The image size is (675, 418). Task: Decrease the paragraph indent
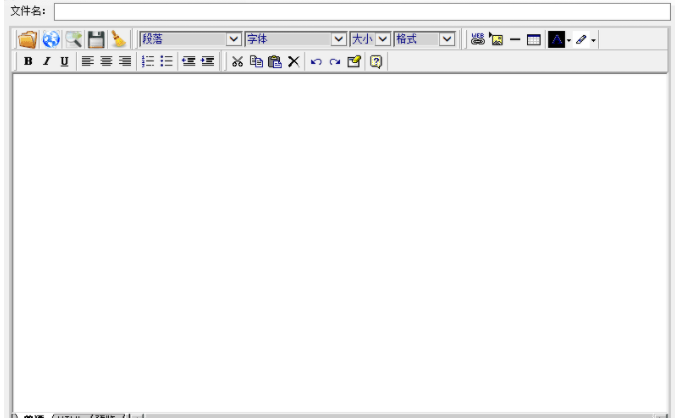(x=189, y=62)
